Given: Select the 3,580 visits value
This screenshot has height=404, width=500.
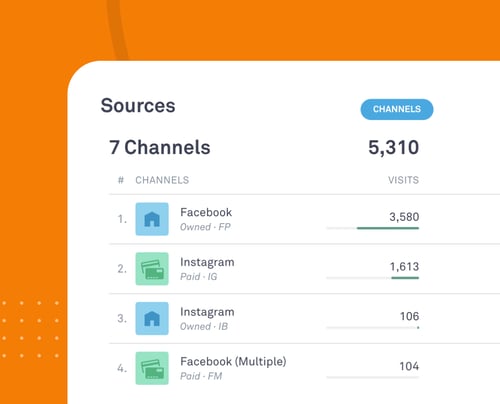Looking at the screenshot, I should pos(404,217).
